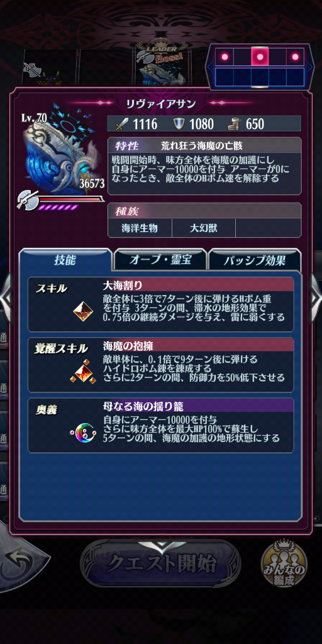Go to previous unit with left arrow
The height and width of the screenshot is (644, 322).
click(x=6, y=294)
